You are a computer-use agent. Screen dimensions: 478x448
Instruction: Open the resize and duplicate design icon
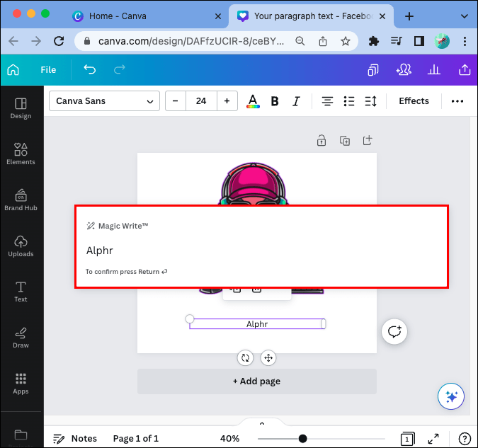[x=372, y=70]
